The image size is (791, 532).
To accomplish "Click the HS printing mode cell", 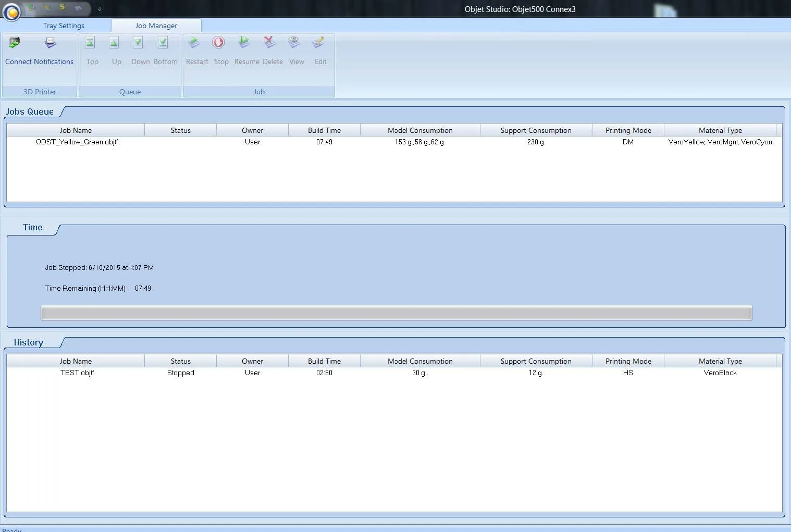I will point(628,373).
